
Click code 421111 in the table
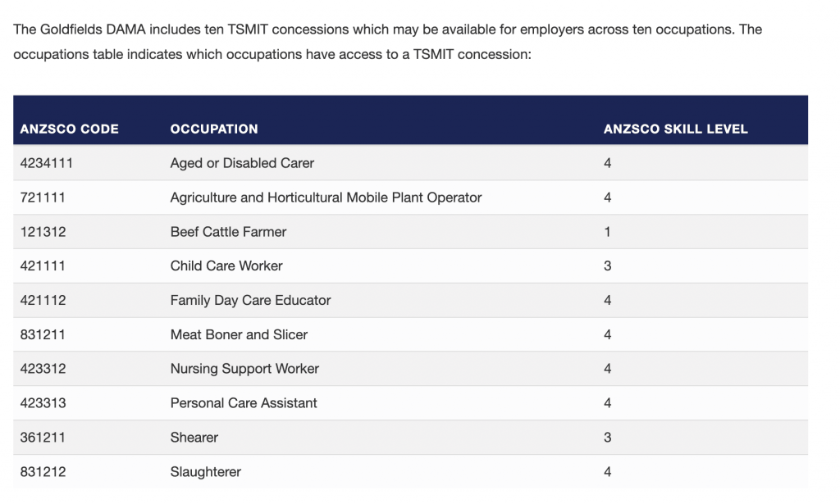click(43, 266)
